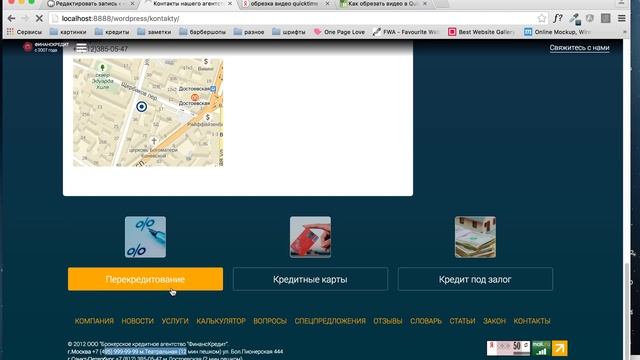Open the СПЕЦПРЕДЛОЖЕНИЯ footer menu item
The height and width of the screenshot is (360, 640).
pyautogui.click(x=330, y=321)
